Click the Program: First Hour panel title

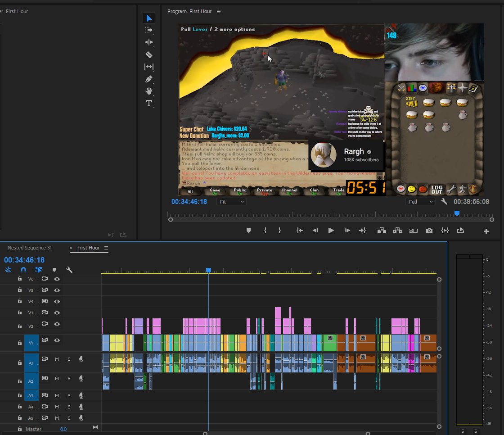189,11
